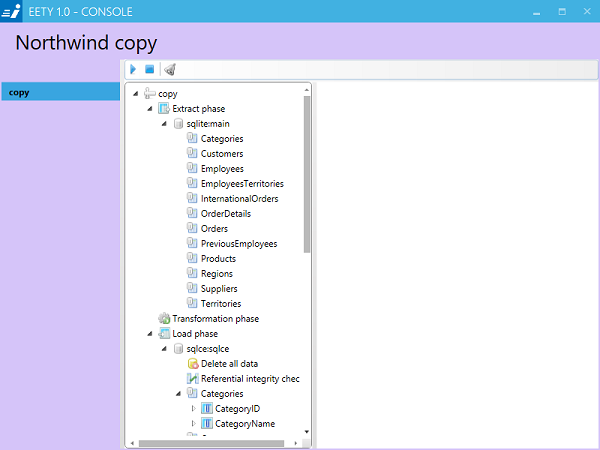
Task: Collapse the Load phase node
Action: pos(150,334)
